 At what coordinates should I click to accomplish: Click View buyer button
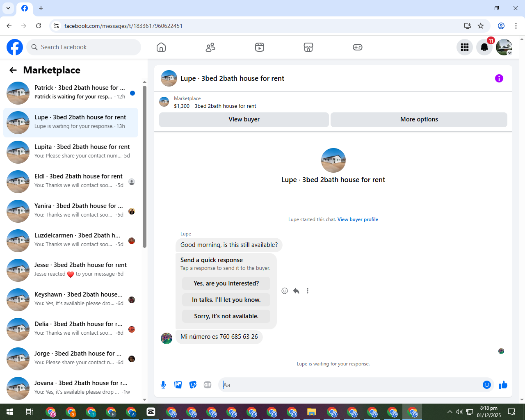pyautogui.click(x=244, y=119)
